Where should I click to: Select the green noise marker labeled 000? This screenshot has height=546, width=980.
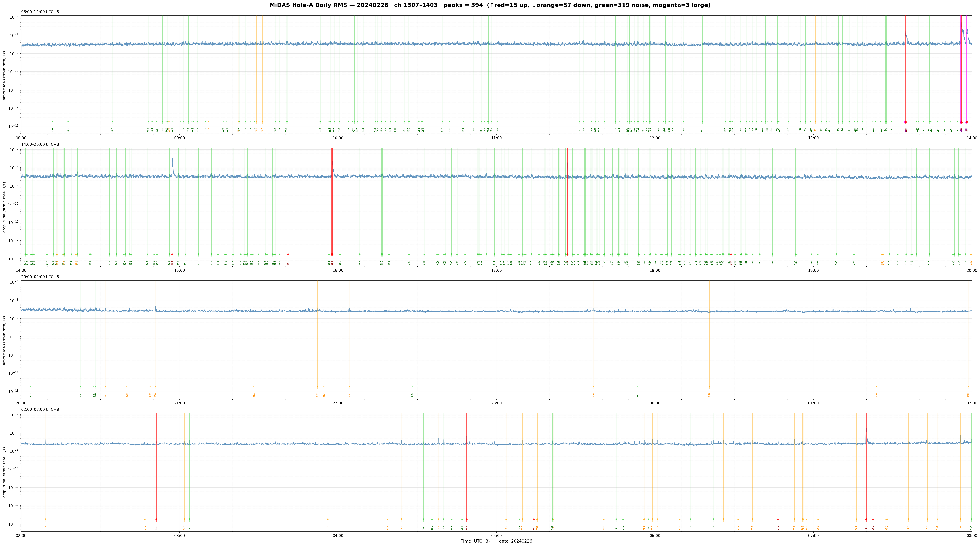53,122
